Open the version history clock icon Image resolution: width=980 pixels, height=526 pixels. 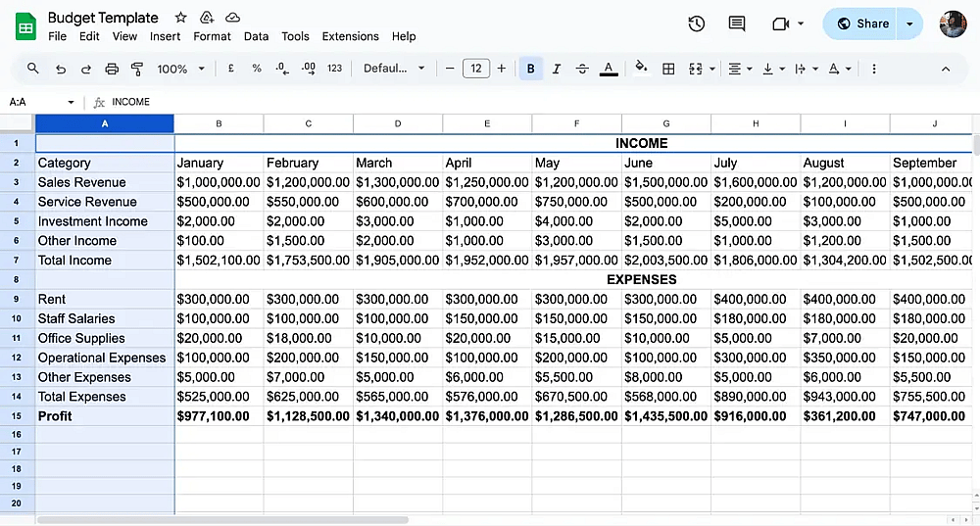pyautogui.click(x=696, y=24)
